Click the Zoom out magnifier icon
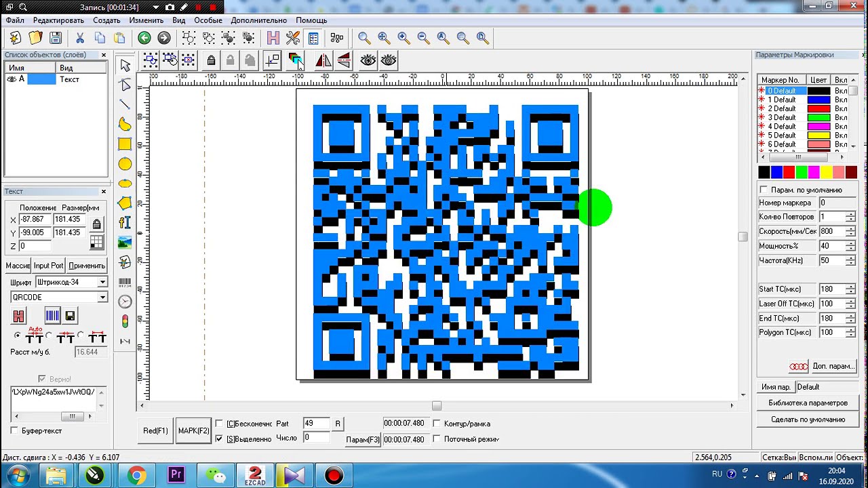 [x=423, y=38]
